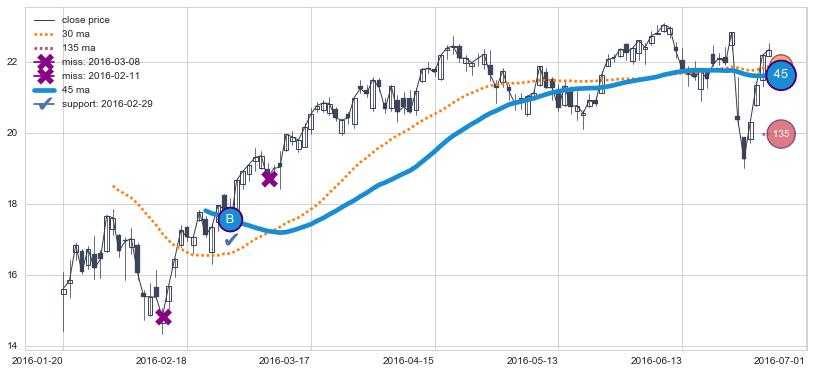Screen dimensions: 813x373
Task: Click the 'support: 2016-02-29' legend text
Action: tap(107, 104)
